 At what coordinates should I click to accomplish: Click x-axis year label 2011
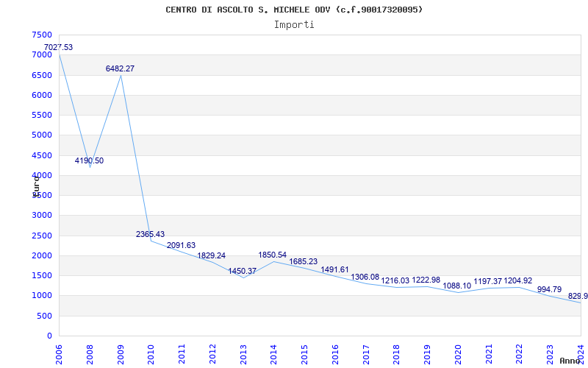click(x=182, y=354)
